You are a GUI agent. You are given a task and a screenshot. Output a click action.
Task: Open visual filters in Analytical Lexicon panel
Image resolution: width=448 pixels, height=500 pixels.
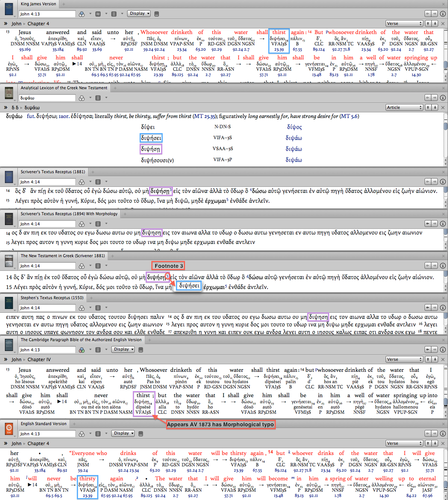tap(82, 98)
